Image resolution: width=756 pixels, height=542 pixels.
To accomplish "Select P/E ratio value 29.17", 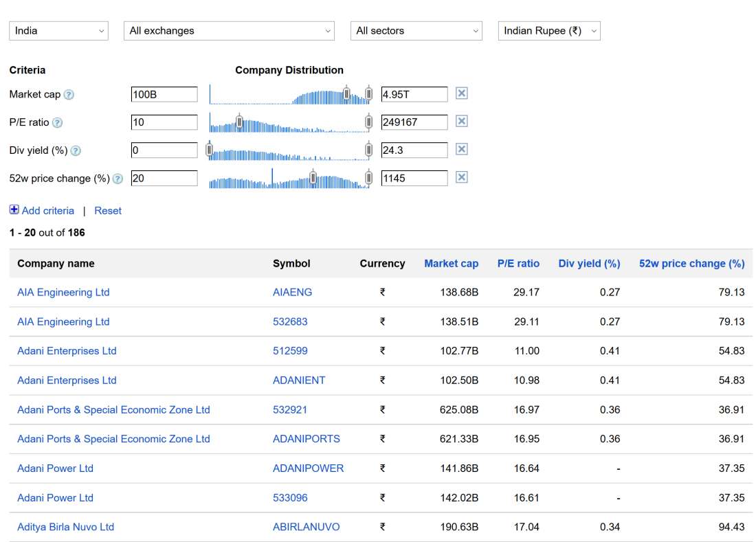I will [x=526, y=293].
